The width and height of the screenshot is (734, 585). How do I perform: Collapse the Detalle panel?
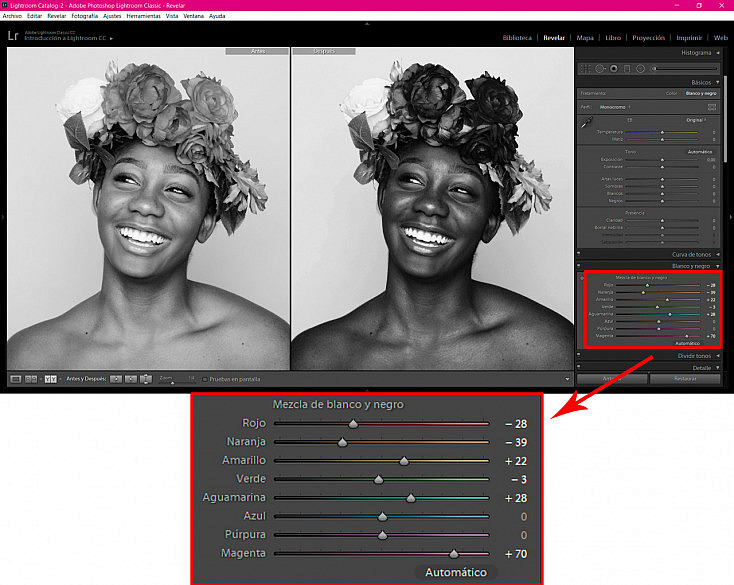pyautogui.click(x=718, y=368)
